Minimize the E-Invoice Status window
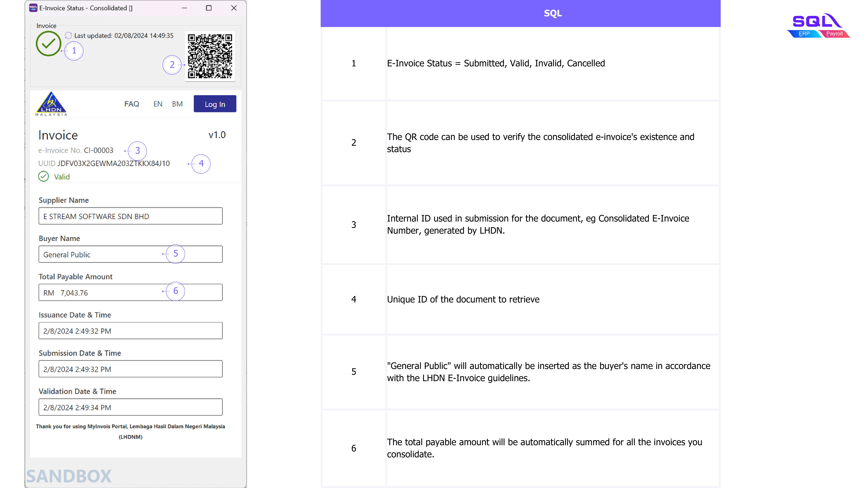868x488 pixels. coord(184,8)
